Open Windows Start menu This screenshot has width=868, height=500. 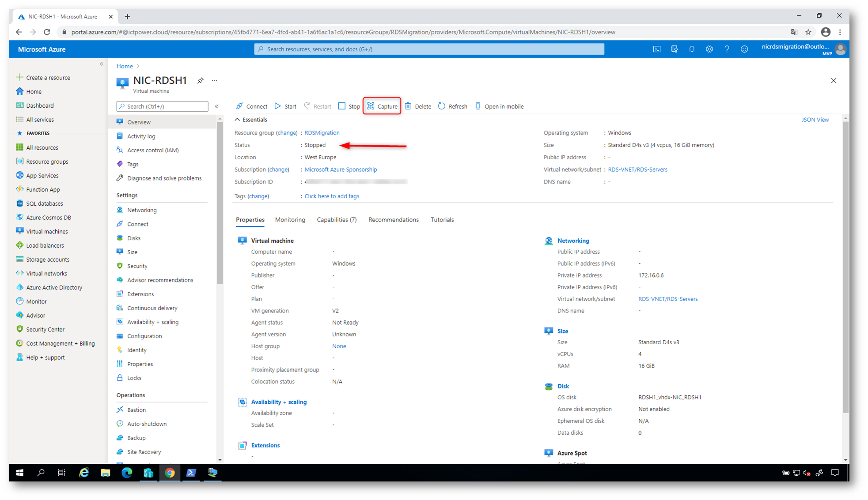(20, 473)
